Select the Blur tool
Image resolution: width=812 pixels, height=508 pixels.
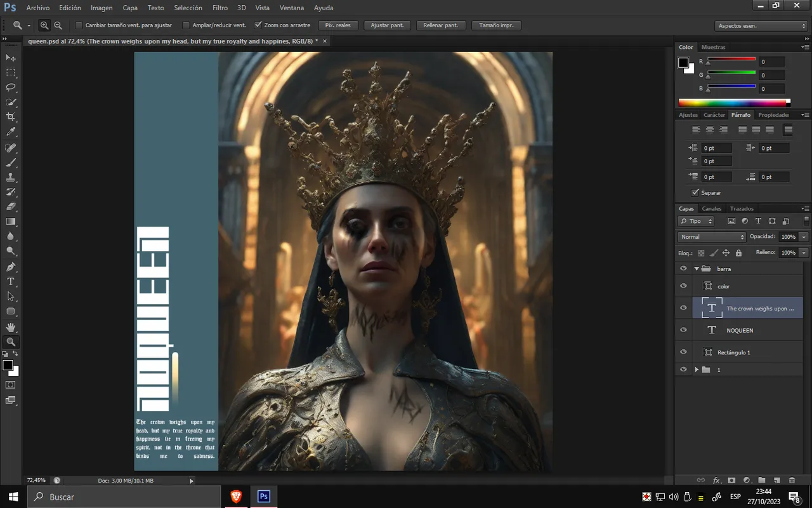click(11, 236)
